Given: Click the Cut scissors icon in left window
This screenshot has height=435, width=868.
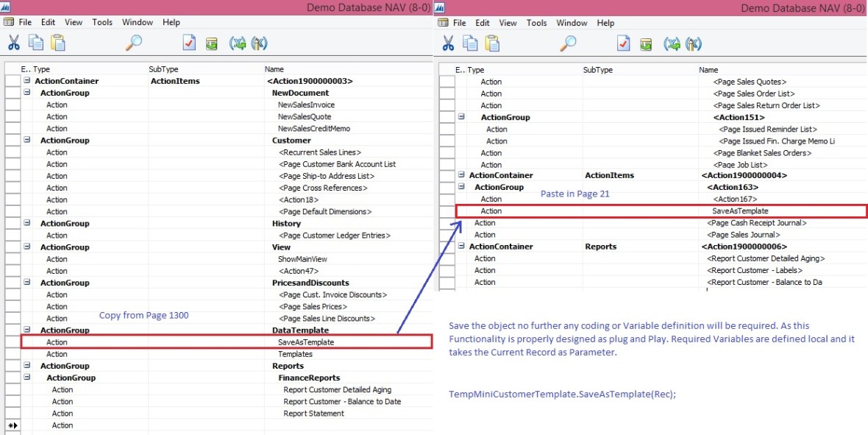Looking at the screenshot, I should tap(13, 43).
